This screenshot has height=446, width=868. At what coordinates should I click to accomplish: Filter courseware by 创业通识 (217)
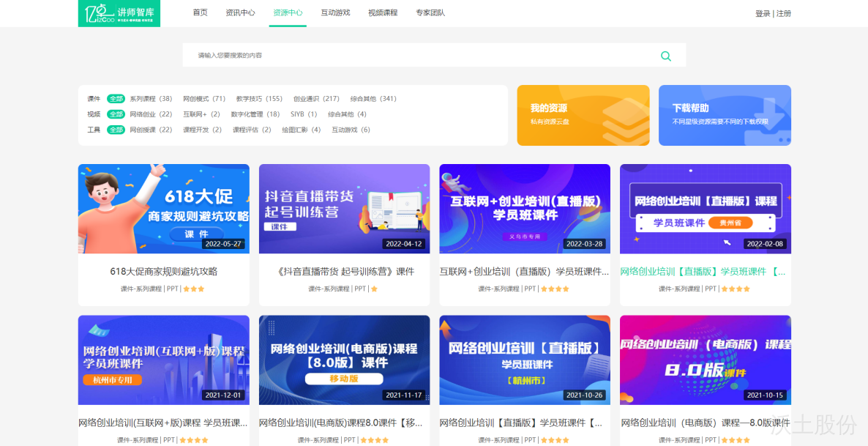(316, 99)
